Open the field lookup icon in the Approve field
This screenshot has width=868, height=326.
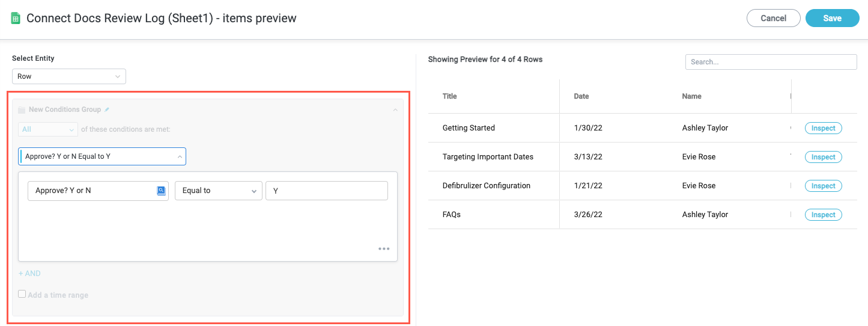click(x=161, y=191)
